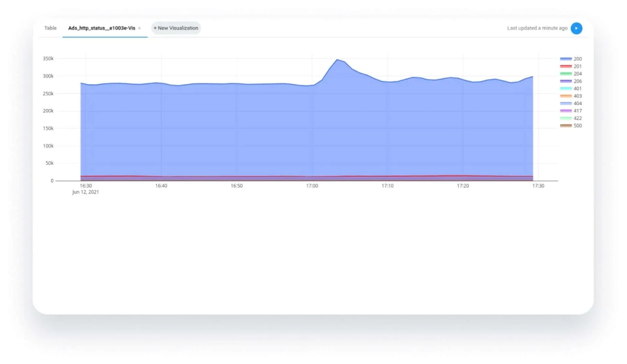Click the 17:30 x-axis label
Screen dimensions: 627x364
[538, 186]
